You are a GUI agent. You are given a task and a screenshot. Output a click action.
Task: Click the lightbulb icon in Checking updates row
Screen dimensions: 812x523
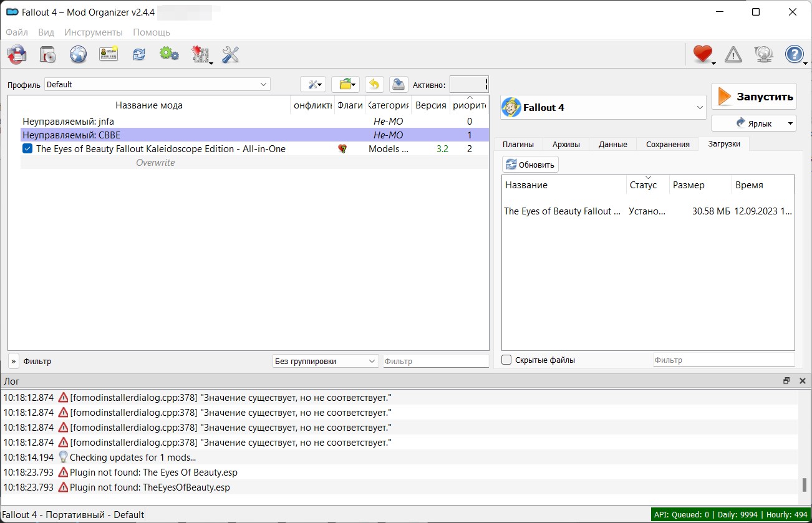coord(63,457)
